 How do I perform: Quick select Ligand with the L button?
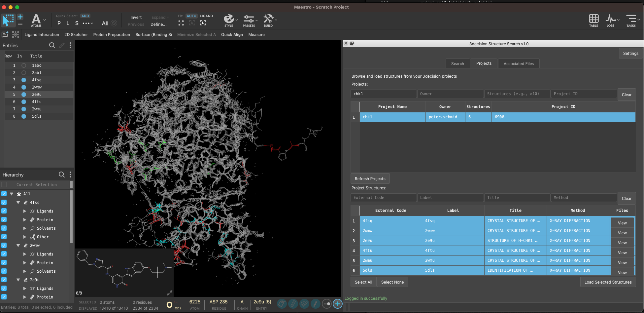(x=68, y=23)
